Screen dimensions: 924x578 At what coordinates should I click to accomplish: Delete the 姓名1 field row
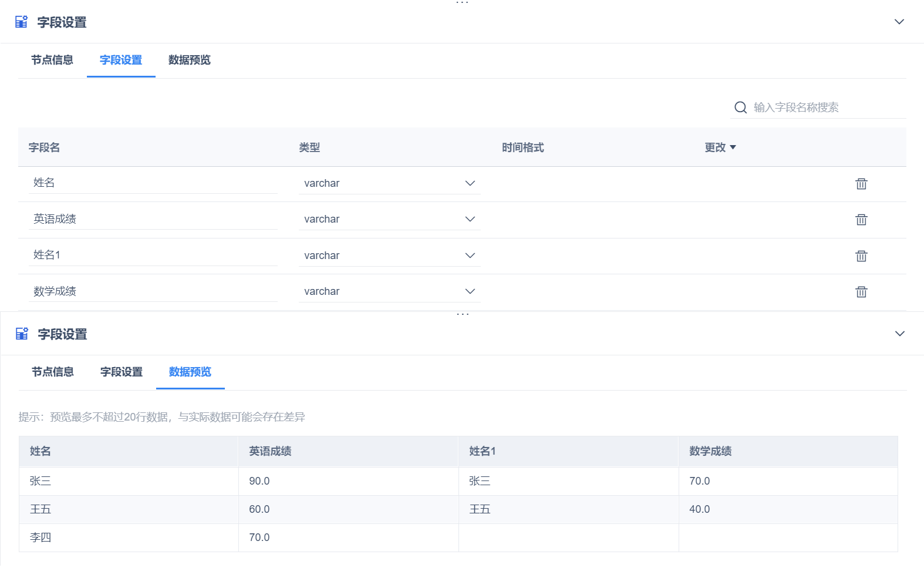pyautogui.click(x=861, y=256)
